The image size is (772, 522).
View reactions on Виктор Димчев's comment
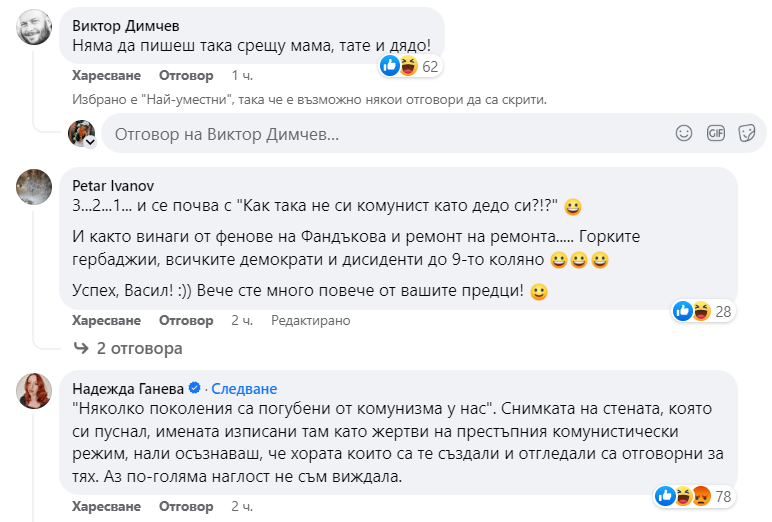[410, 67]
